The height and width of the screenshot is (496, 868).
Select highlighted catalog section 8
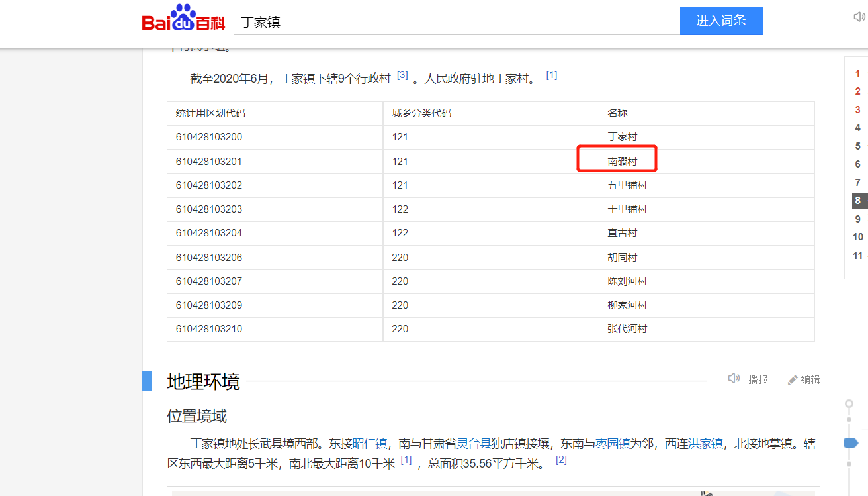(x=857, y=201)
